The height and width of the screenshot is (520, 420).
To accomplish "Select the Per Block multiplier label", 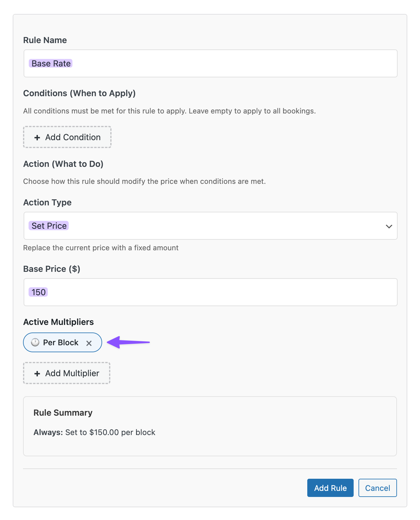I will (x=61, y=343).
